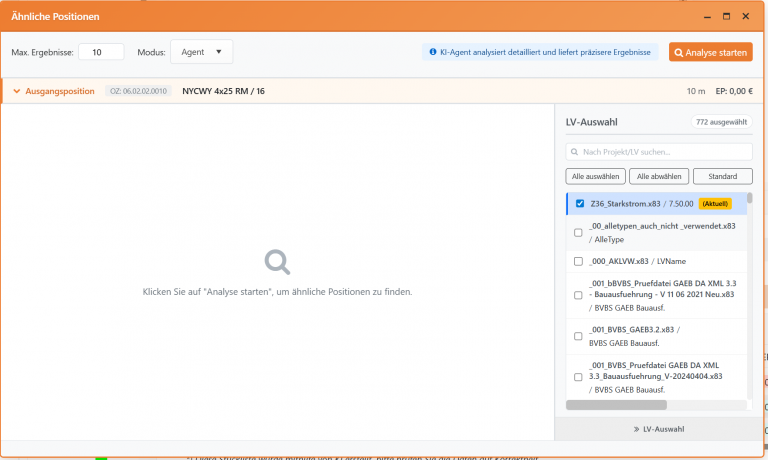Collapse the Ausgangsposition section
The width and height of the screenshot is (768, 460).
coord(17,91)
